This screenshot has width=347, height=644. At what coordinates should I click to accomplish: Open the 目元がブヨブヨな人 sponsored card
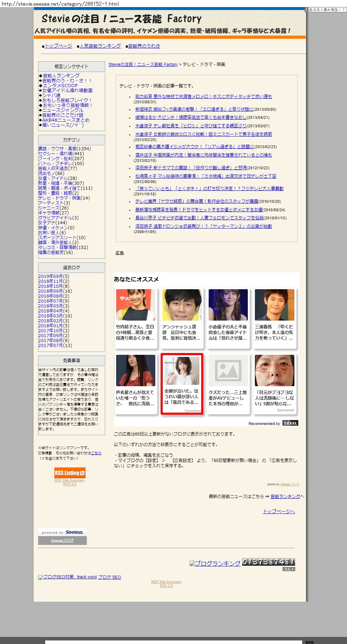[x=275, y=384]
